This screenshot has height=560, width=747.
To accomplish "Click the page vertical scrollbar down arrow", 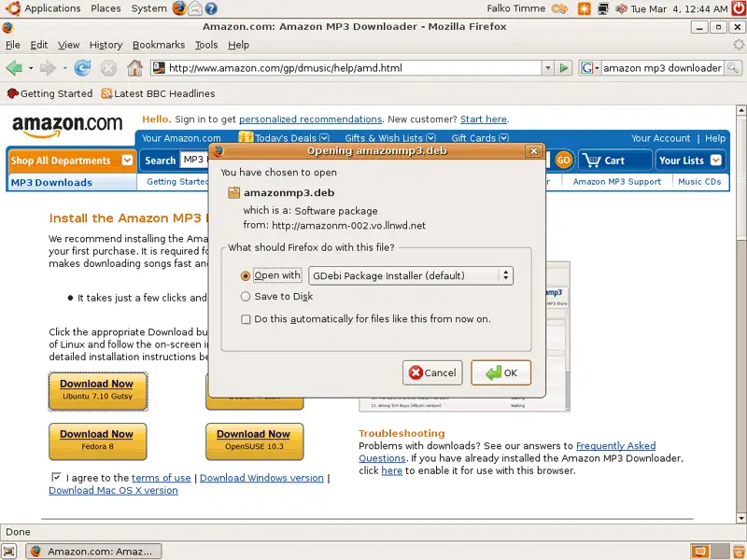I will (x=740, y=518).
